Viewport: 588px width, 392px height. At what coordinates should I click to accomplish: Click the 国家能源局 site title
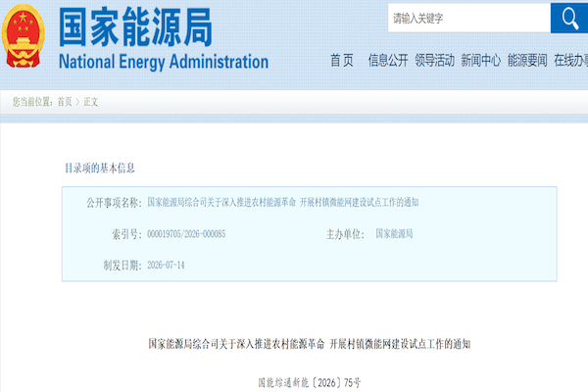tap(135, 27)
